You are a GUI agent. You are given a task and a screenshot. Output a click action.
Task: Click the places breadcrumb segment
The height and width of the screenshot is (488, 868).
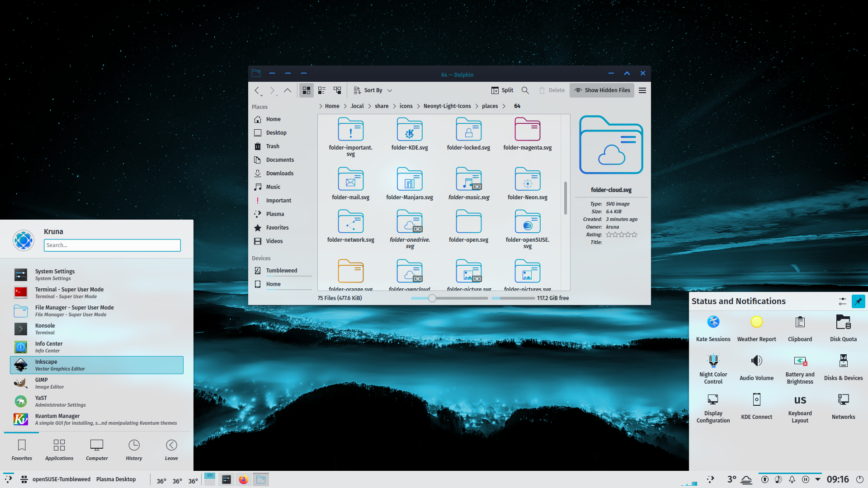tap(490, 106)
